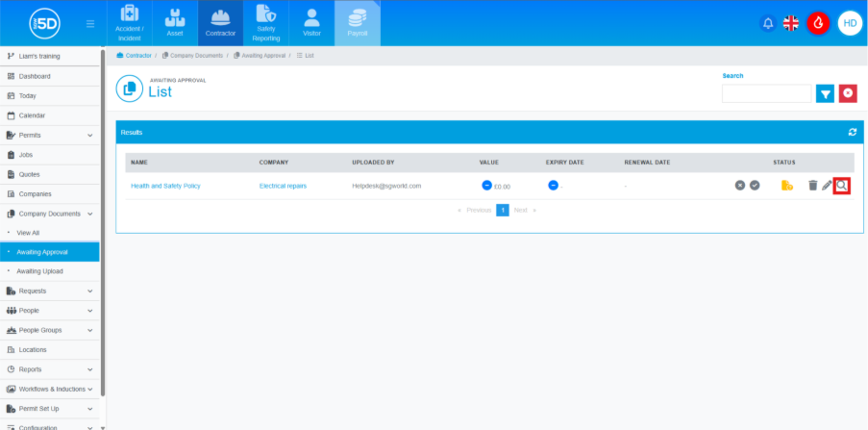Click the magnifier view icon in row
The image size is (868, 430).
point(842,186)
